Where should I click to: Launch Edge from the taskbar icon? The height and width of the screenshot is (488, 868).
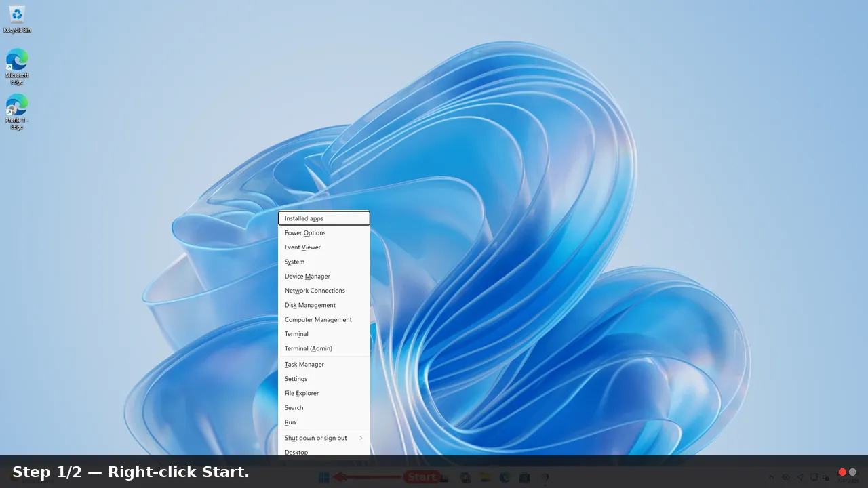[x=505, y=477]
